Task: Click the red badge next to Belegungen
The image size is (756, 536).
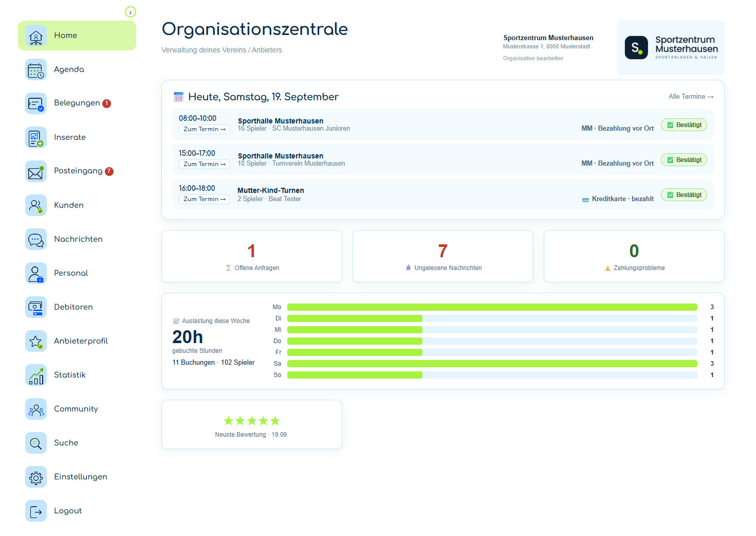Action: click(x=106, y=103)
